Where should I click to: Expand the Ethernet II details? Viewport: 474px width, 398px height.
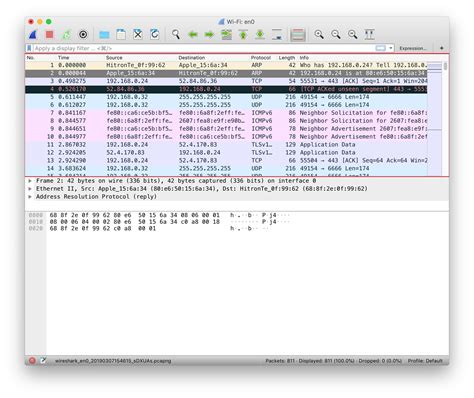click(x=30, y=189)
